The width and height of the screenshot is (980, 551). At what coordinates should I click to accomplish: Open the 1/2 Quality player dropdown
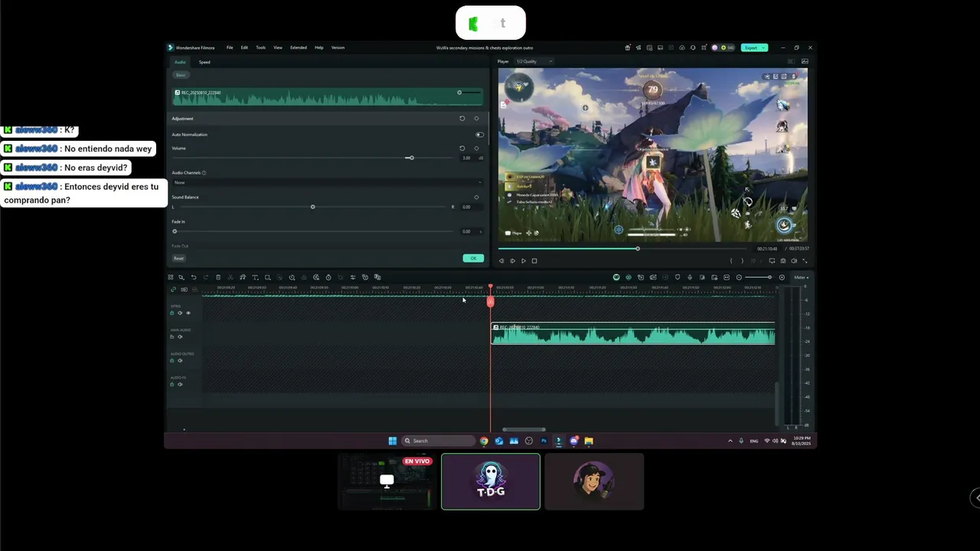[x=534, y=61]
